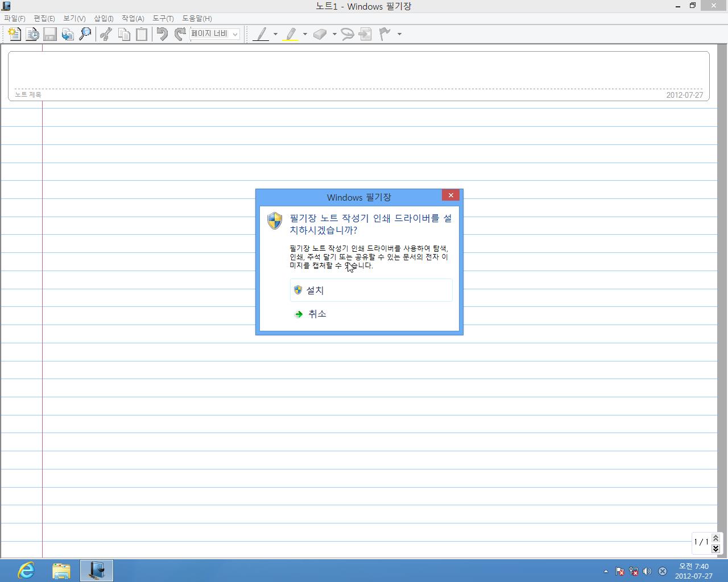Viewport: 728px width, 582px height.
Task: Click the Cut scissors icon
Action: [x=106, y=34]
